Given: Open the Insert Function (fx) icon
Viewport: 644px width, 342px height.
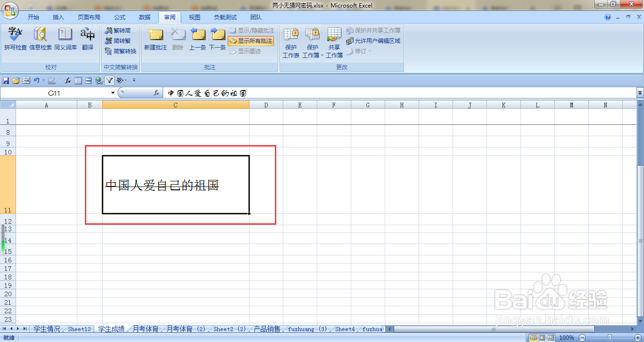Looking at the screenshot, I should click(x=157, y=93).
